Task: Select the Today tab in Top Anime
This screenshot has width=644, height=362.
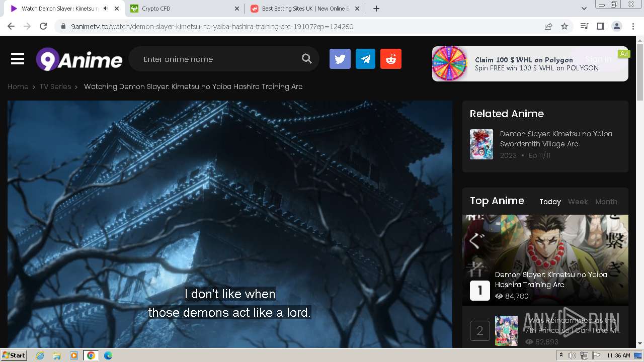Action: 550,202
